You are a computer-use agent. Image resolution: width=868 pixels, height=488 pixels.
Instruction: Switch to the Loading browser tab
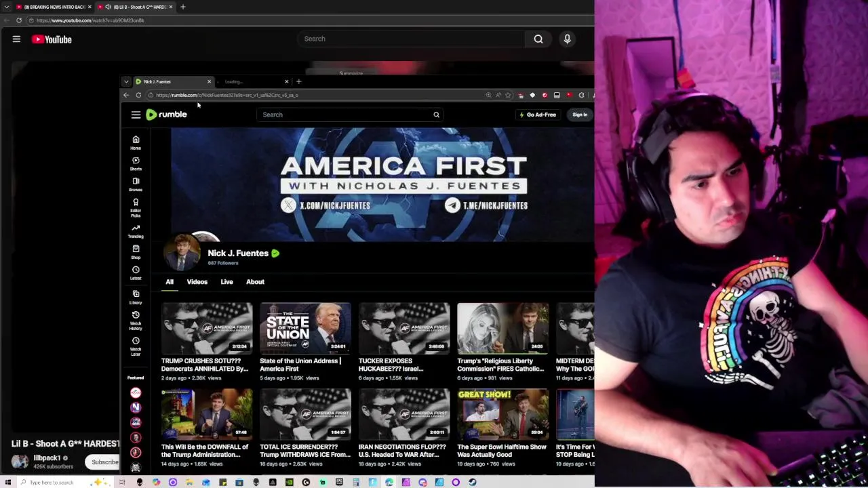click(254, 81)
